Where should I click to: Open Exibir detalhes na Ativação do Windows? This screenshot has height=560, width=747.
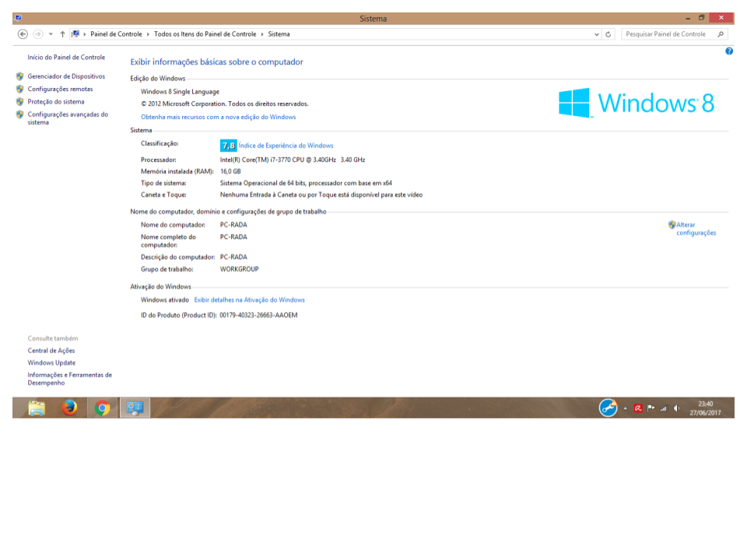tap(249, 300)
